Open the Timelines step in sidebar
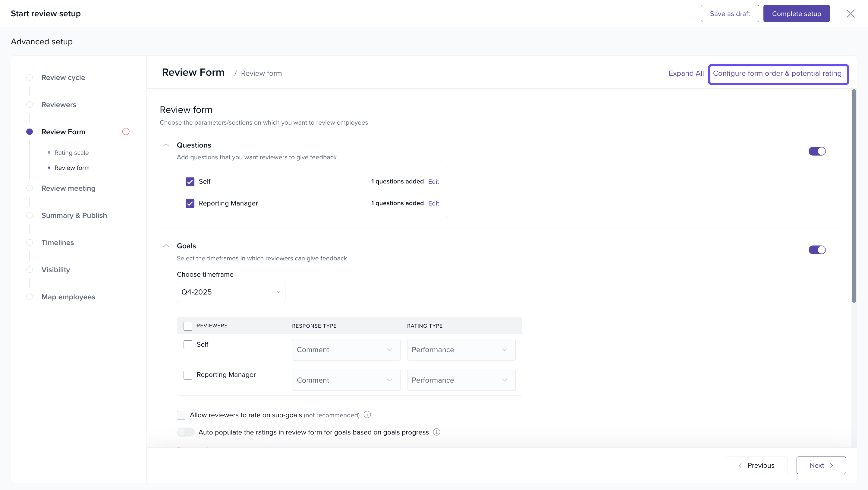Screen dimensions: 868x490 coord(58,243)
